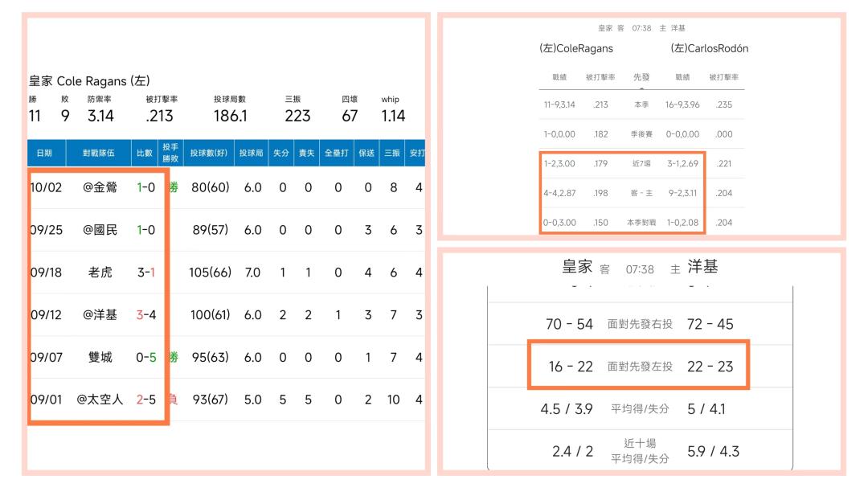Click Rodón's head-to-head record 1-0,2.08
The width and height of the screenshot is (868, 488).
pyautogui.click(x=682, y=223)
